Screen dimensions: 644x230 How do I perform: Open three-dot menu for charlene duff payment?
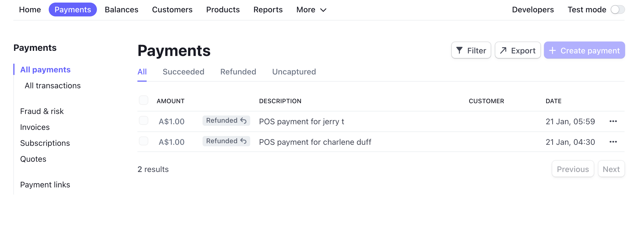coord(613,142)
